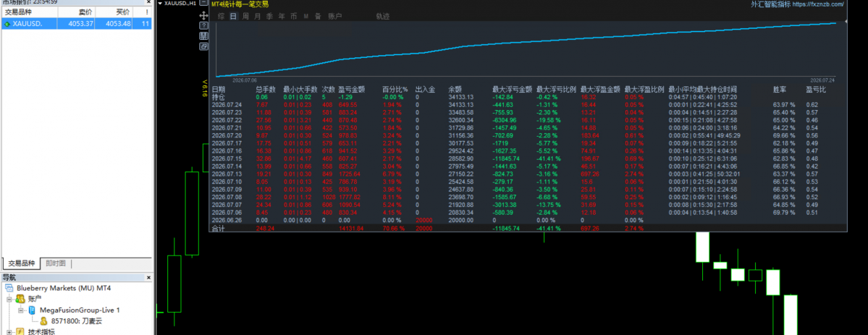Screen dimensions: 868x335
Task: Expand the 技术指标 indicators tree node
Action: click(x=9, y=331)
